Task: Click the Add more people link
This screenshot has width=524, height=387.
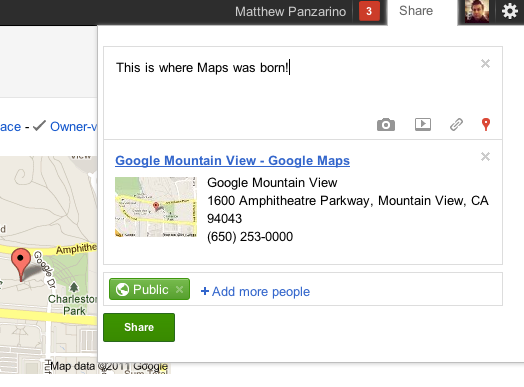Action: pos(255,292)
